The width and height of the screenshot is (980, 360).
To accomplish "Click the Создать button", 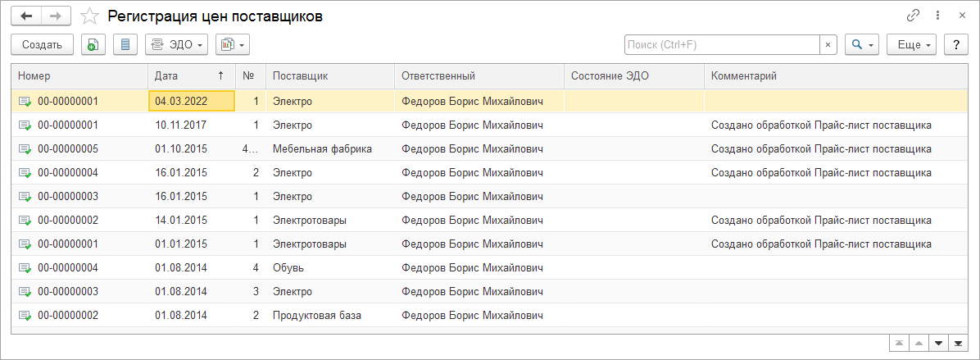I will coord(43,44).
